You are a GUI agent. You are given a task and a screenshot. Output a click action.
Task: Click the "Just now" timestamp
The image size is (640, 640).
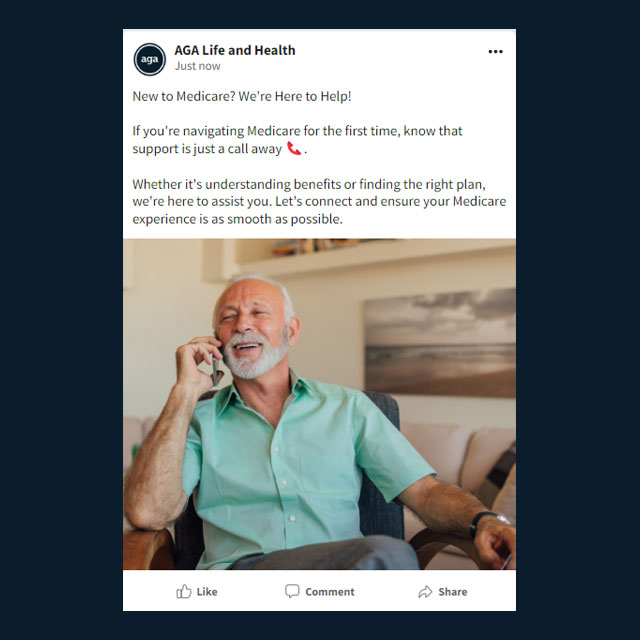tap(198, 66)
